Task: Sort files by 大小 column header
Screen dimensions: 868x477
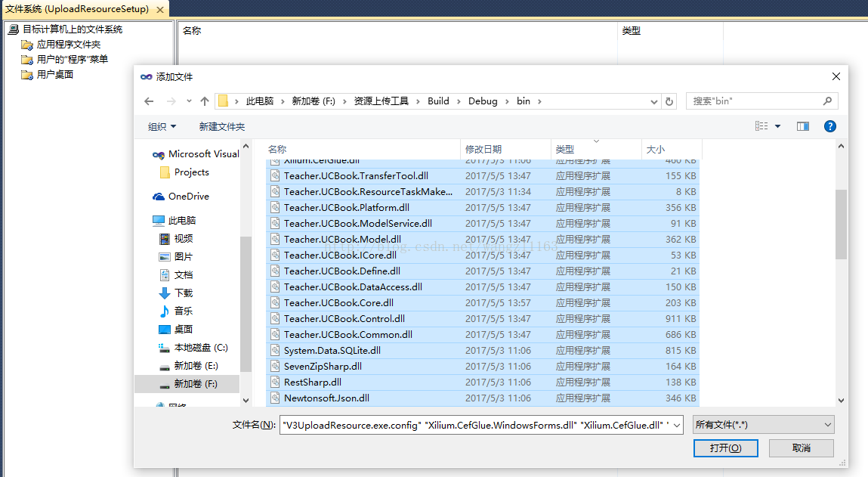Action: click(672, 149)
